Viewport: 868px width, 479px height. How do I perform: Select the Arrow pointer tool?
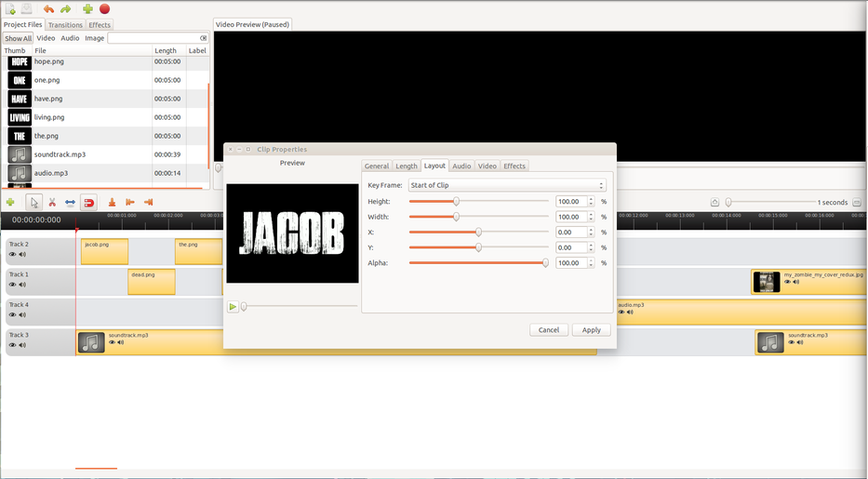click(x=33, y=203)
